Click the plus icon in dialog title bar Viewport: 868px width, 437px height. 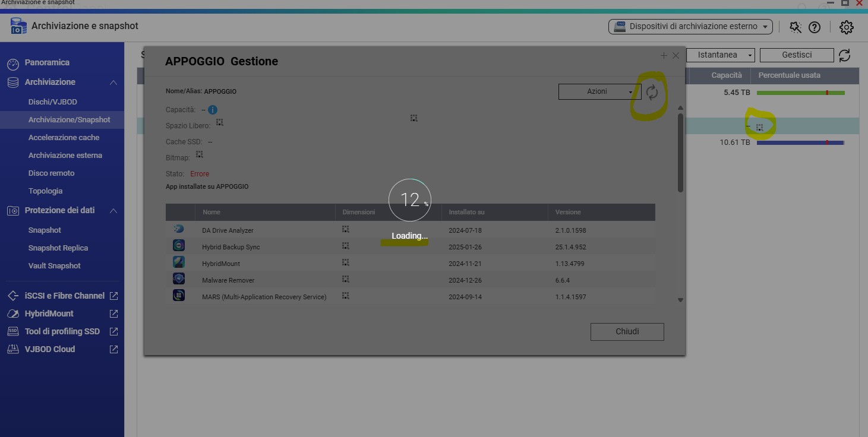tap(664, 55)
